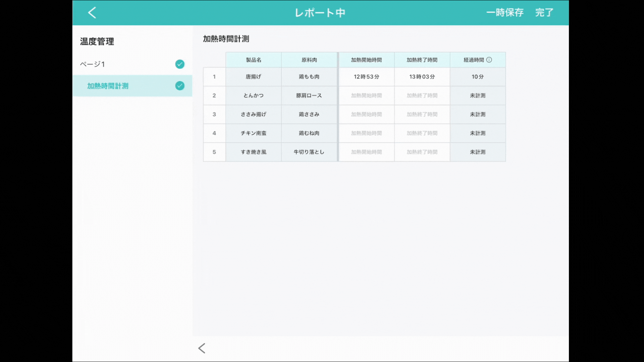The width and height of the screenshot is (644, 362).
Task: Click the info icon next to 経過時間
Action: [489, 60]
